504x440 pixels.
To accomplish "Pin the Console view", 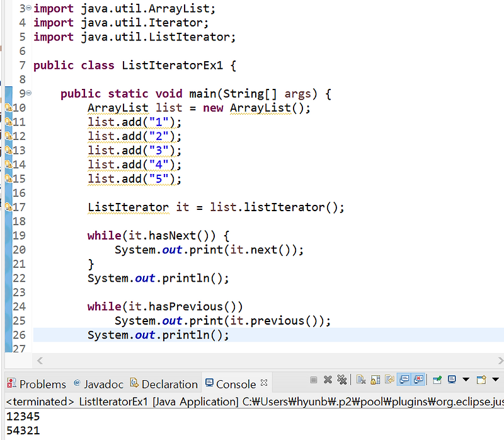I will click(435, 380).
